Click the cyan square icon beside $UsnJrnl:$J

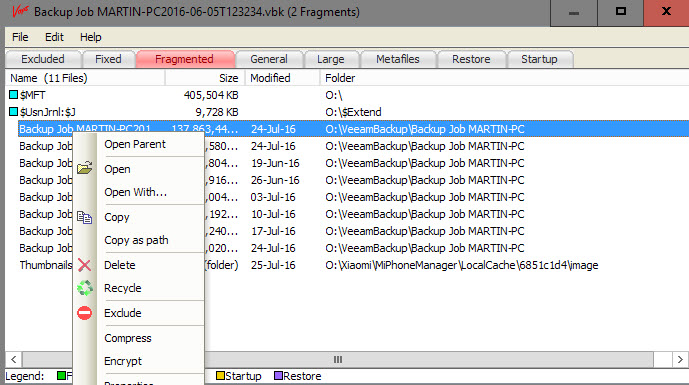point(14,112)
